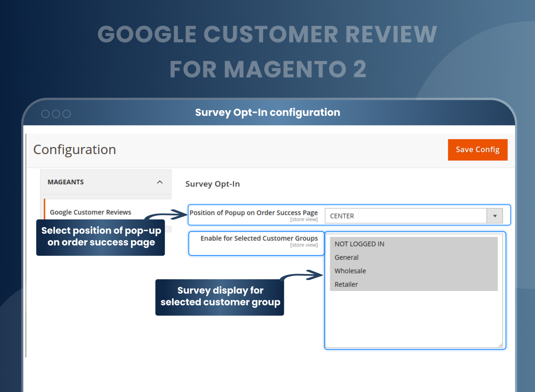Click the Configuration page title
Viewport: 535px width, 392px height.
75,150
